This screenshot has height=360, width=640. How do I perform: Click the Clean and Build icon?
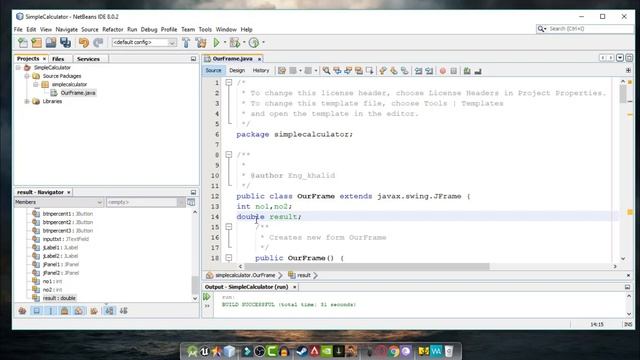coord(201,42)
